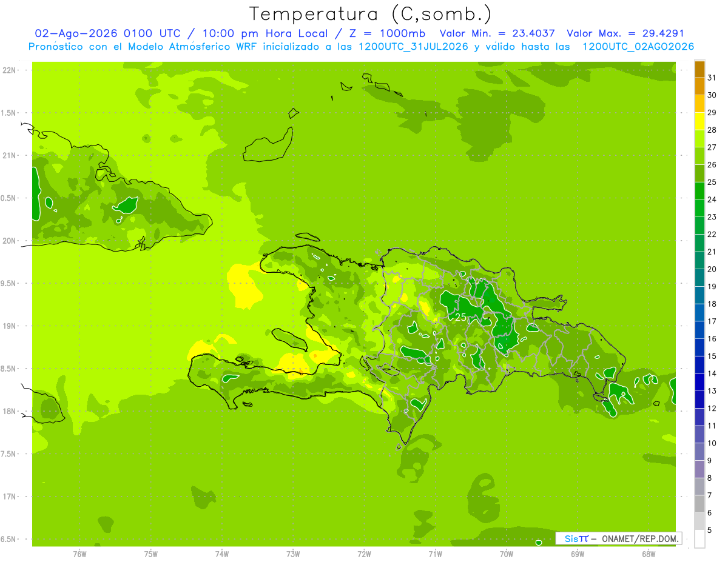Click the legend value '26'

[x=712, y=165]
